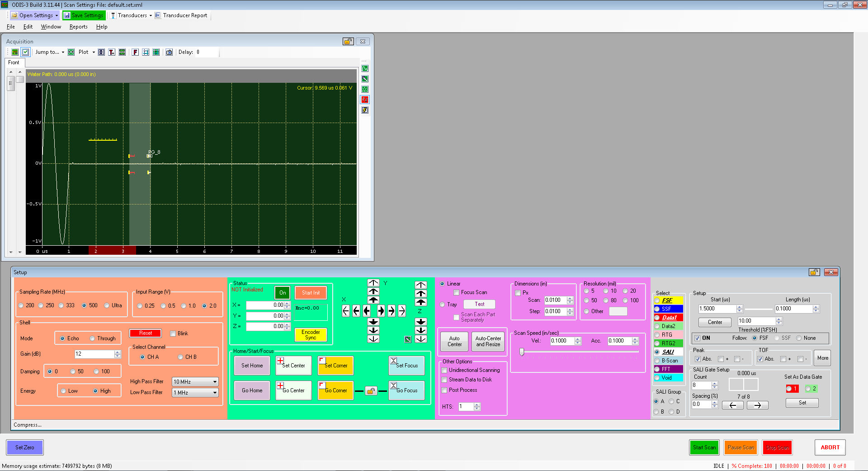Click the red 'F' icon in Acquisition toolbar

(135, 52)
